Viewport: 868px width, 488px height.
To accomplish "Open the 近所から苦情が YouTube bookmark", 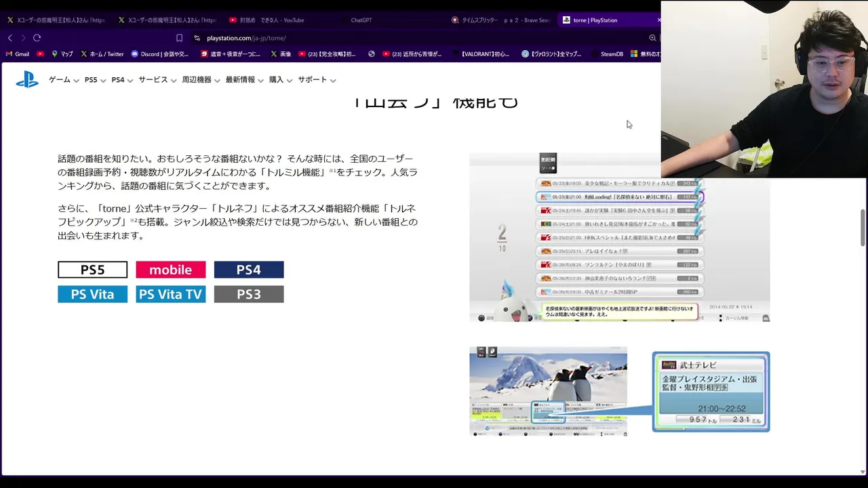I will click(412, 54).
